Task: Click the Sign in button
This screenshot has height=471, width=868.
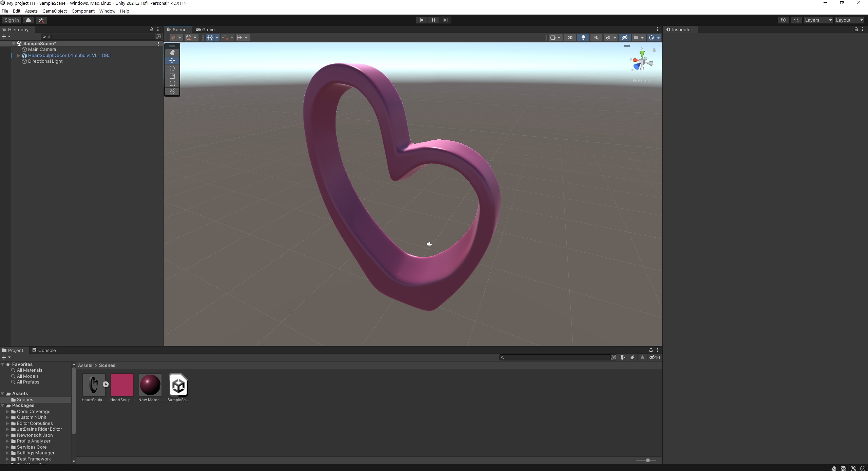Action: coord(12,20)
